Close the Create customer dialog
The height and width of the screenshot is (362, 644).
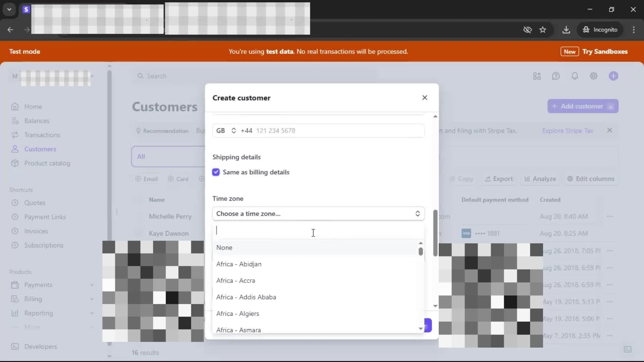point(425,98)
